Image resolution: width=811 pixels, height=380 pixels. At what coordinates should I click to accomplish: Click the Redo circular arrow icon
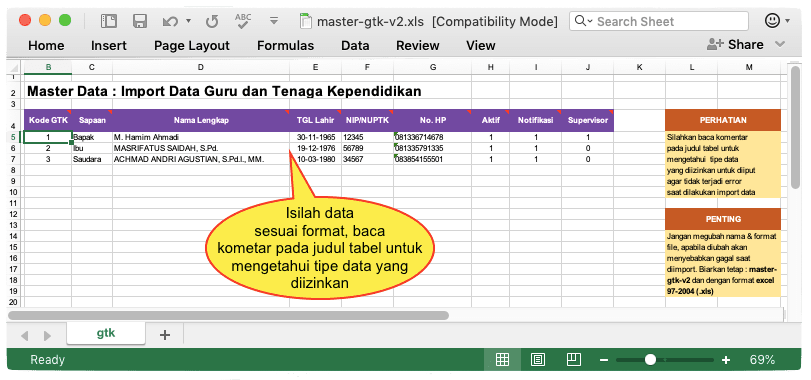pyautogui.click(x=212, y=21)
